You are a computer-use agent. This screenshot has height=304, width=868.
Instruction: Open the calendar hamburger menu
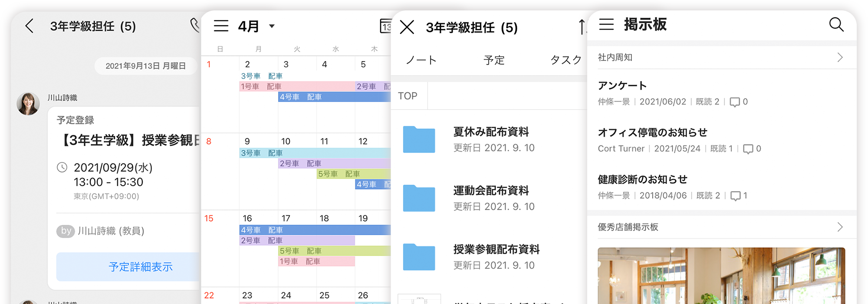[221, 26]
